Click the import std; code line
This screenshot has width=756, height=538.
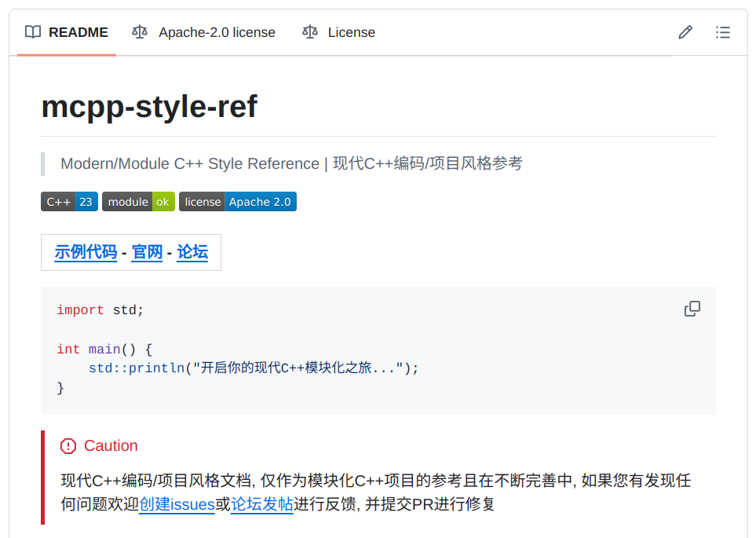[x=100, y=310]
